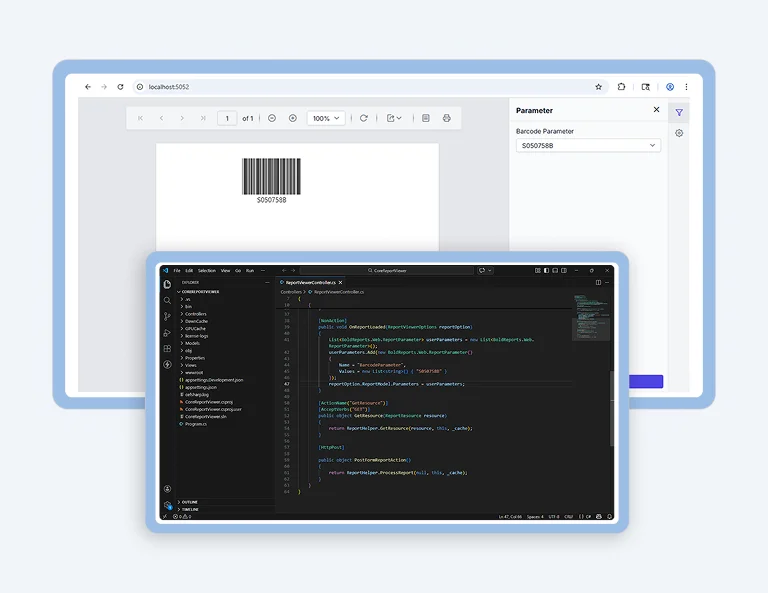
Task: Open Run and Debug in VS Code
Action: point(168,332)
